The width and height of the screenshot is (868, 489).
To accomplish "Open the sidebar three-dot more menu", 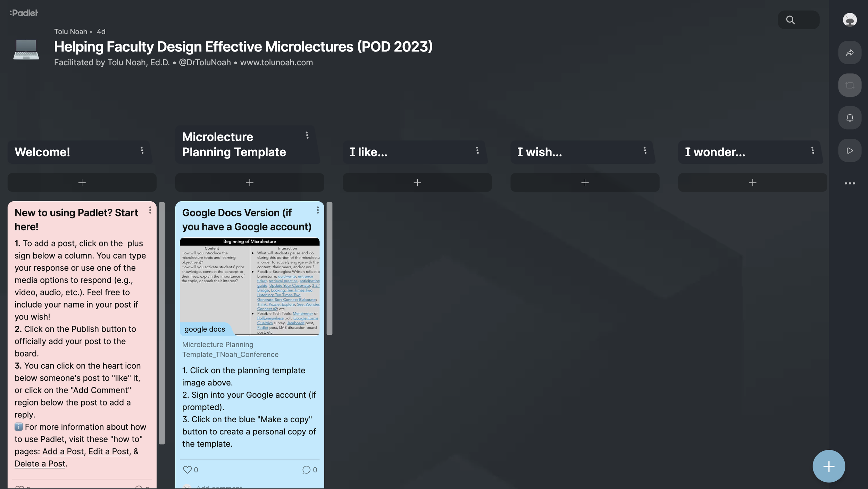I will (x=849, y=183).
